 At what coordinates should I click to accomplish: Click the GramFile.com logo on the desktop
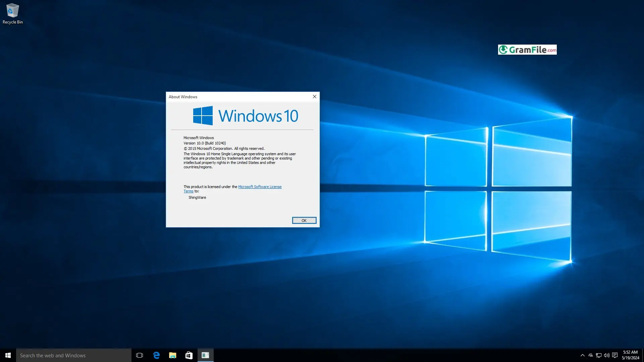527,50
